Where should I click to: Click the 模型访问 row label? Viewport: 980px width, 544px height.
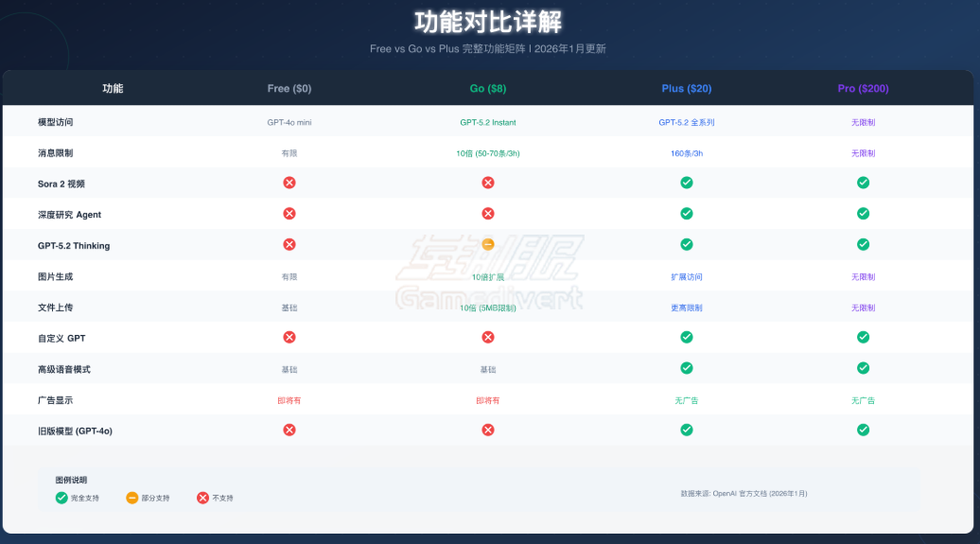(56, 122)
